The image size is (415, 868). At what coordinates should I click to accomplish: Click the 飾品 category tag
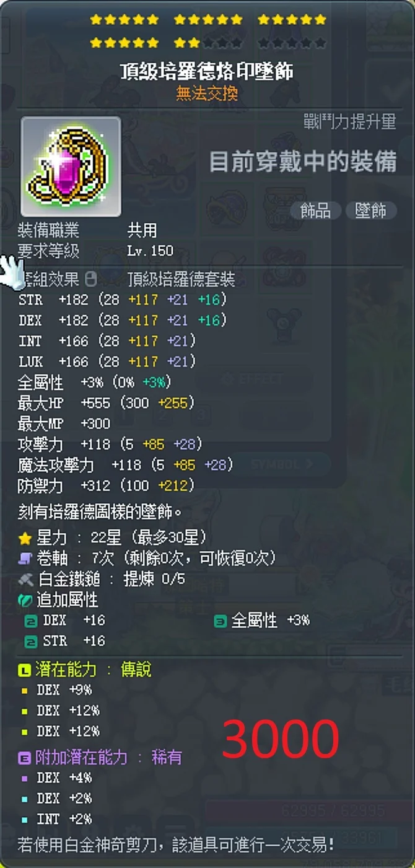[x=315, y=211]
